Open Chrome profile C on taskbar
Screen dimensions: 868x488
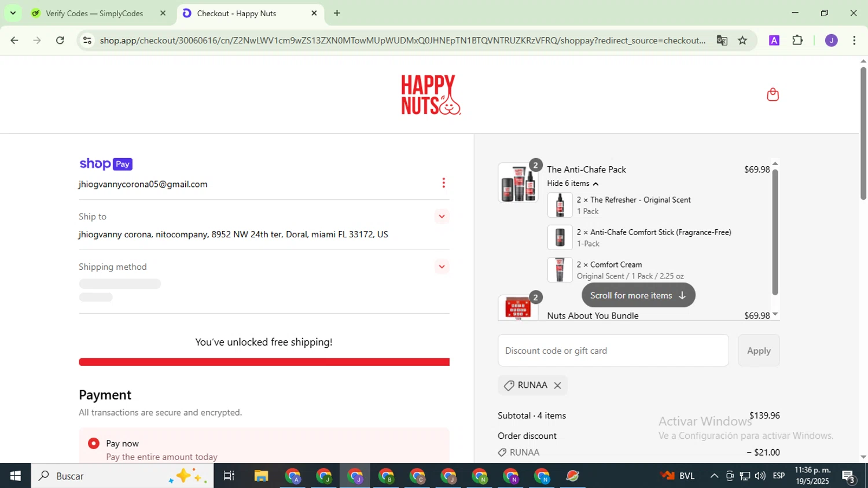(417, 476)
